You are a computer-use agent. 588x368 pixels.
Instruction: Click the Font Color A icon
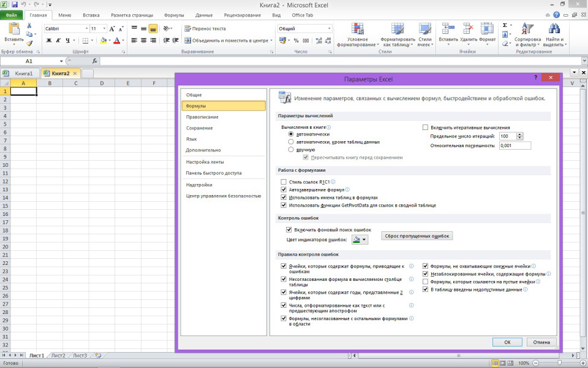pyautogui.click(x=116, y=40)
